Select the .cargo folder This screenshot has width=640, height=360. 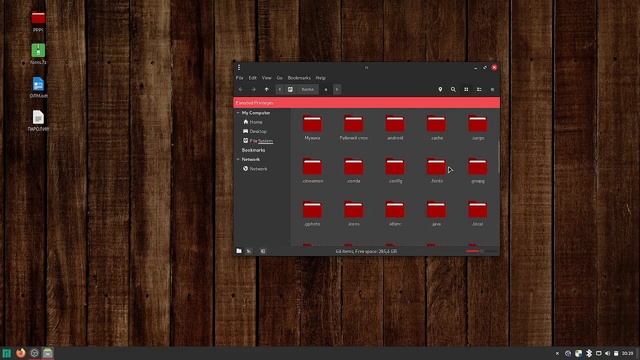(478, 127)
